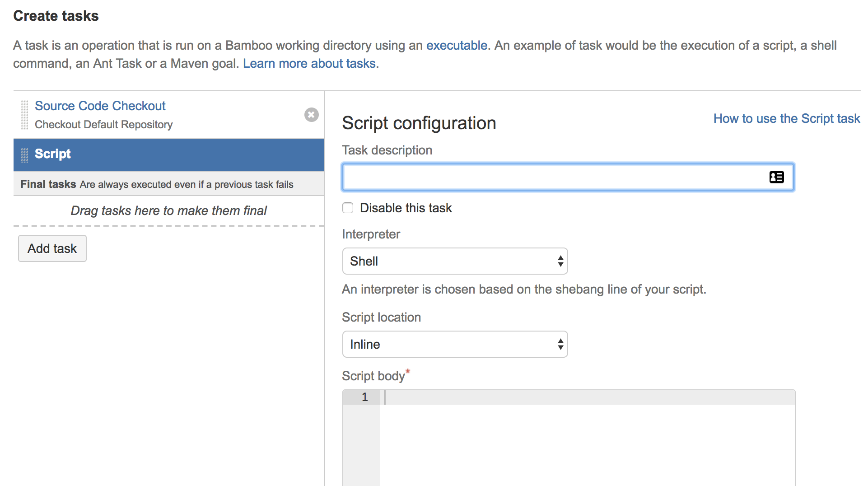Image resolution: width=868 pixels, height=486 pixels.
Task: Click the Interpreter dropdown arrows
Action: [560, 261]
